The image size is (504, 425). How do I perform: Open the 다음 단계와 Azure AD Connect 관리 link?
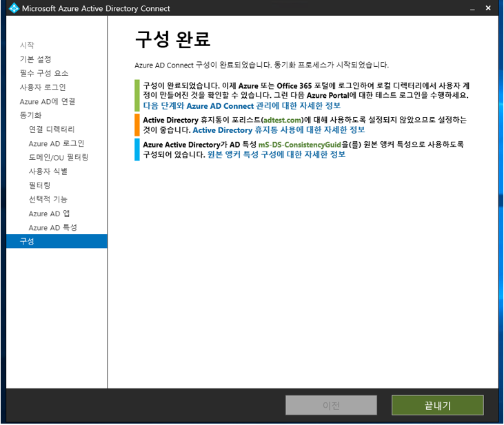coord(242,105)
